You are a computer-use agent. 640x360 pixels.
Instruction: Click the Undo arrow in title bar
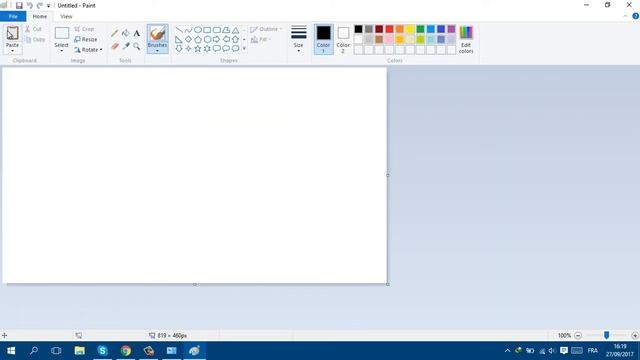(x=29, y=6)
